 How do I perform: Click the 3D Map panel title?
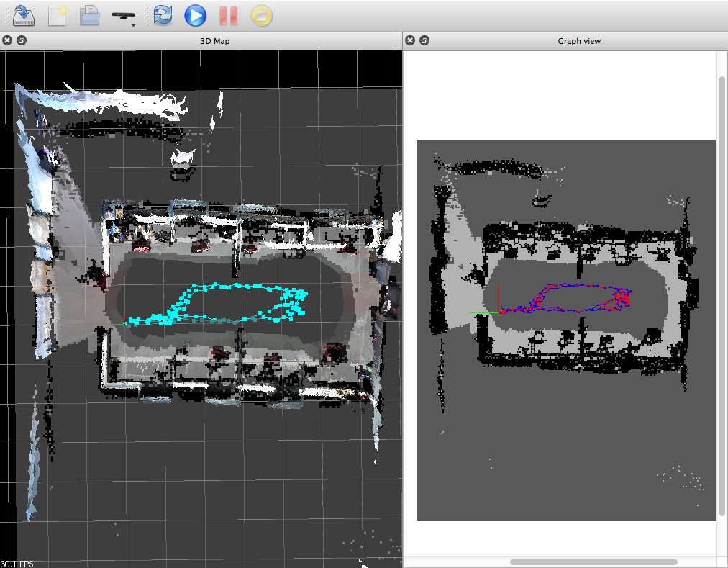click(x=214, y=41)
